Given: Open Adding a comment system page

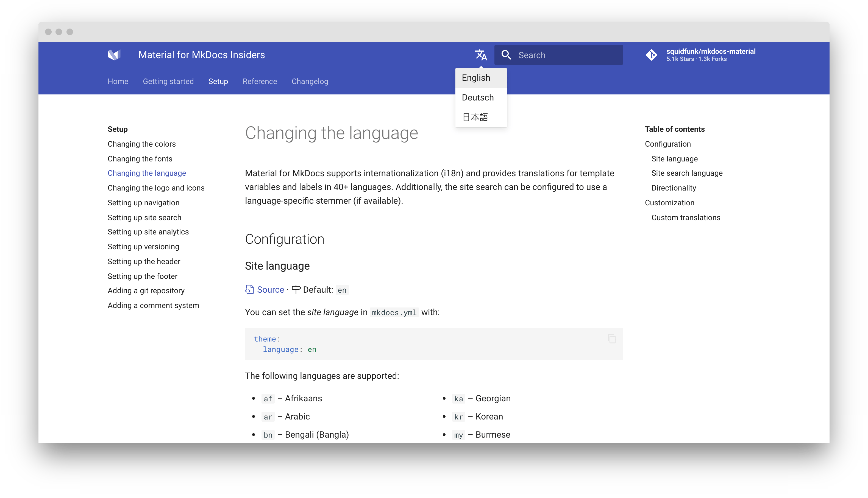Looking at the screenshot, I should click(x=153, y=306).
